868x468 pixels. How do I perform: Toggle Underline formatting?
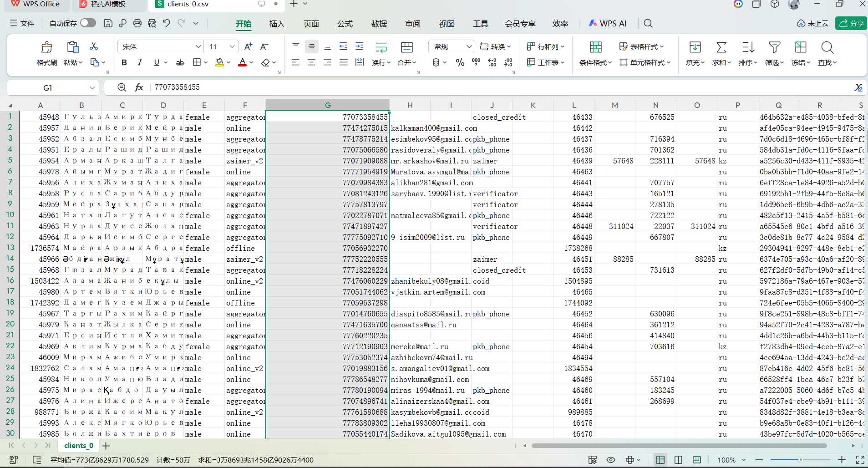(x=157, y=62)
